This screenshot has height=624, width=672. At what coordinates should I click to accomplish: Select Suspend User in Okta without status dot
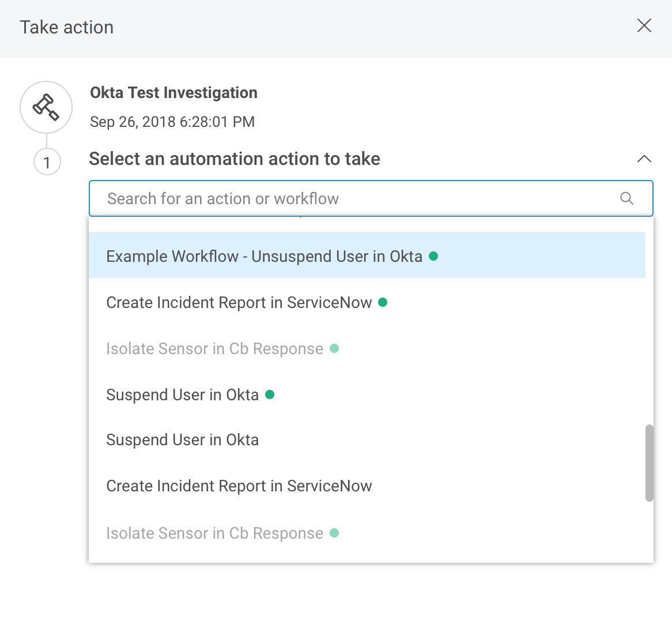pyautogui.click(x=367, y=440)
